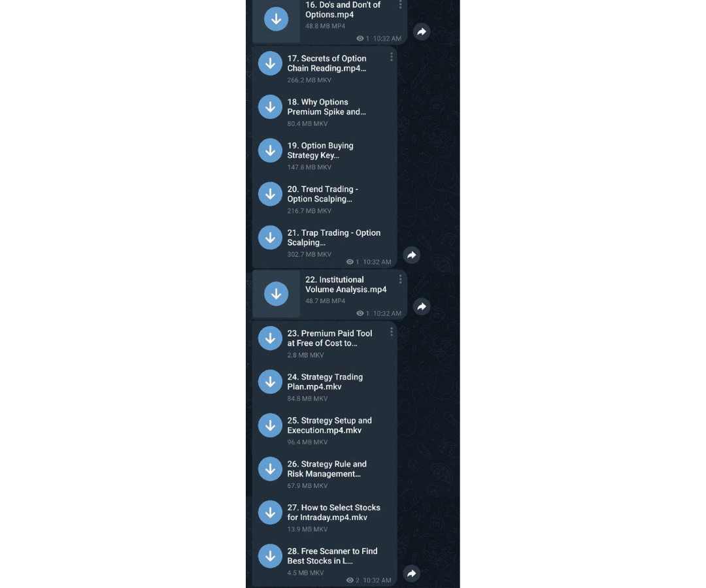
Task: Download 24. Strategy Trading Plan.mp4.mkv
Action: tap(270, 382)
